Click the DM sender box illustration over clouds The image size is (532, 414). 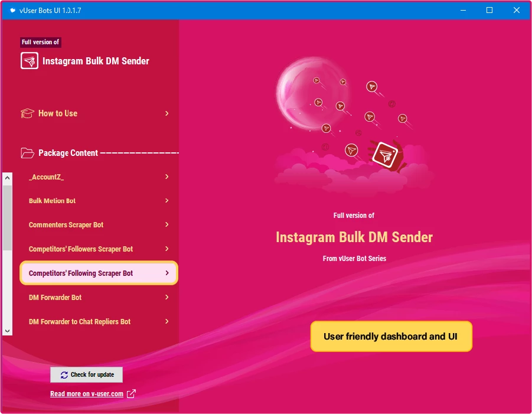385,155
